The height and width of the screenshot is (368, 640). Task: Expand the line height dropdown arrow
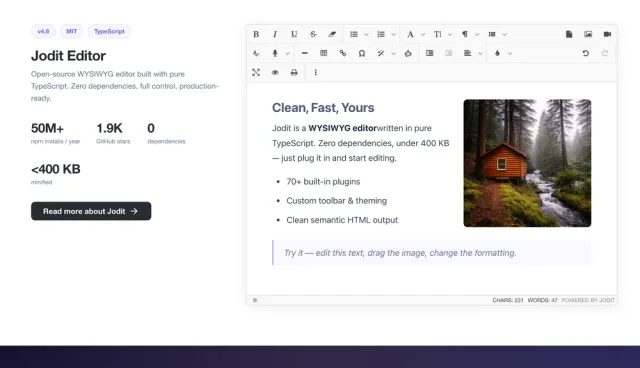click(504, 34)
